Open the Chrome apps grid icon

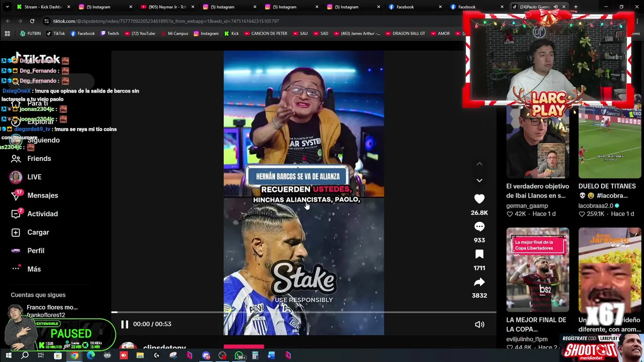click(x=7, y=34)
